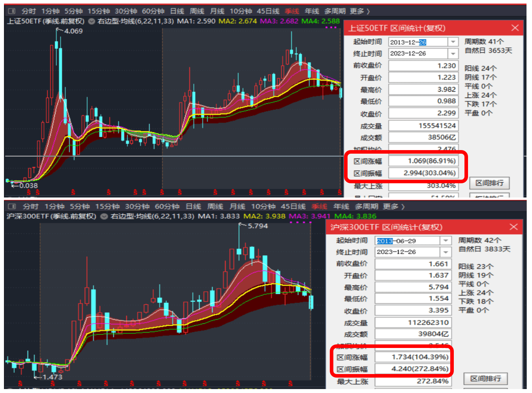Click 区间排行 button in 沪深300ETF dialog
532x393 pixels.
pos(485,378)
